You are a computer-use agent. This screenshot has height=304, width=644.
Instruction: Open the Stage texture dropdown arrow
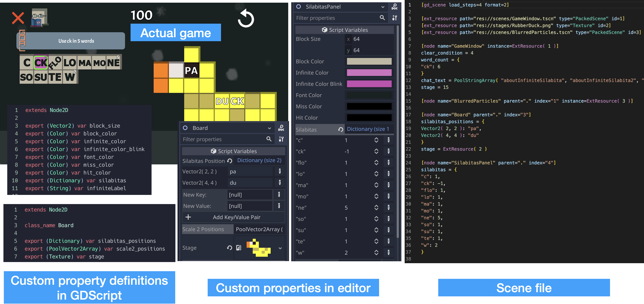click(x=280, y=248)
